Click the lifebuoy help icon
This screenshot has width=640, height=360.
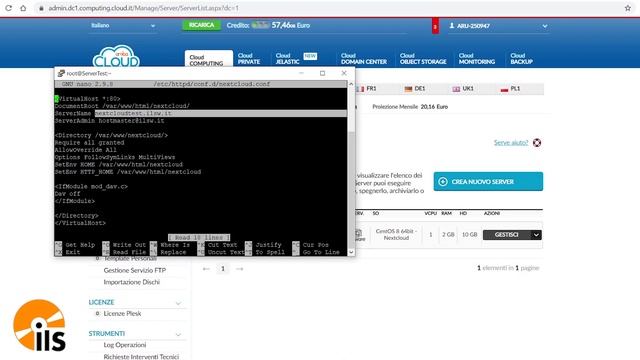[x=537, y=142]
